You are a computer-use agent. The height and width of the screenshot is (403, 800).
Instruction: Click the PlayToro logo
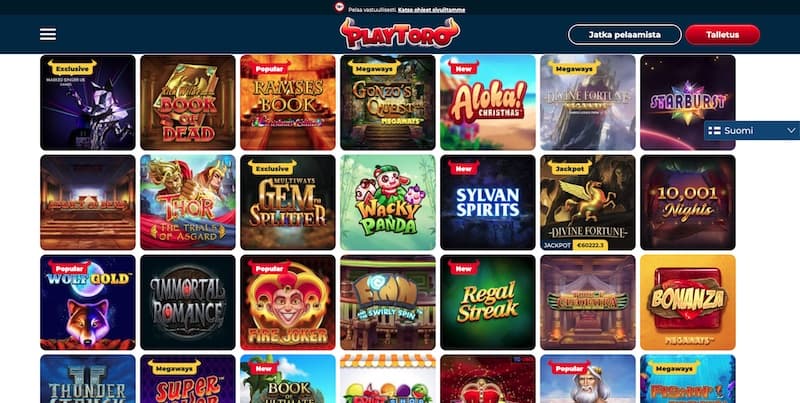[399, 33]
